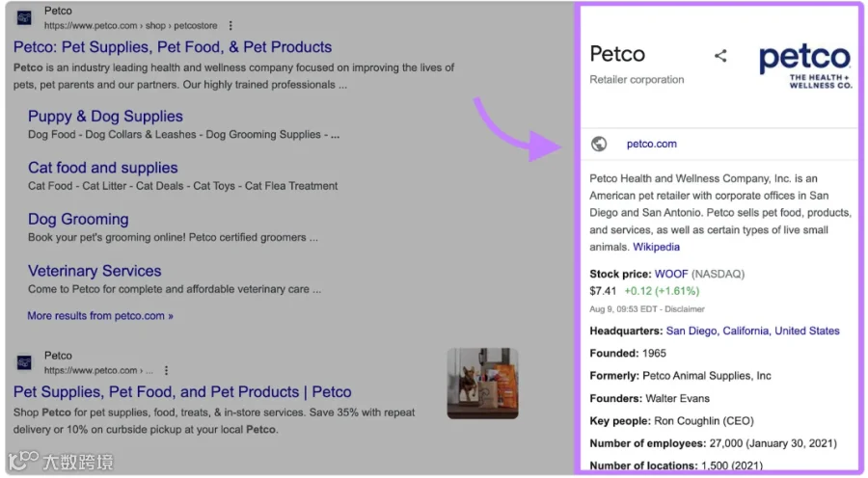Click 'Cat Food - Cat Litter - Cat Deals' snippet
Screen dimensions: 868x478
182,186
